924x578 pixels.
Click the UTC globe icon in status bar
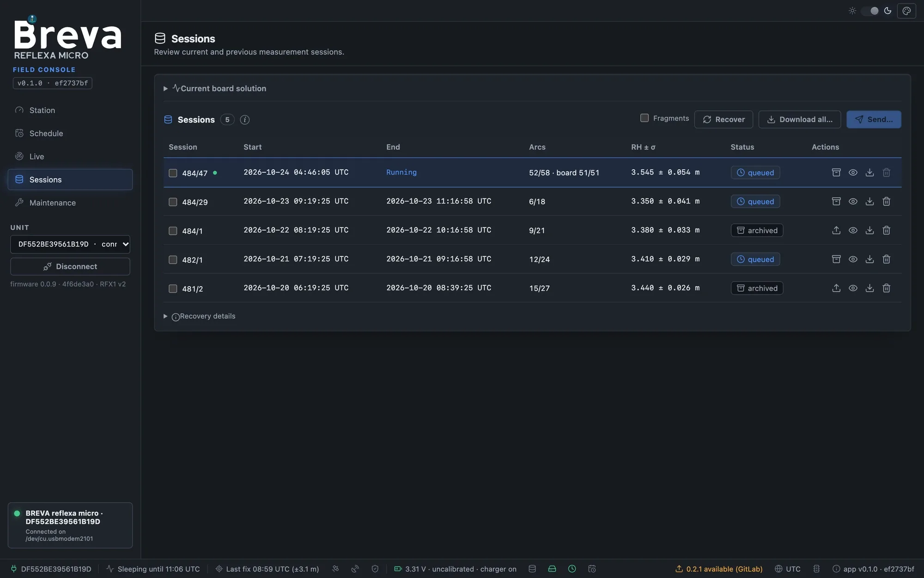click(x=778, y=569)
